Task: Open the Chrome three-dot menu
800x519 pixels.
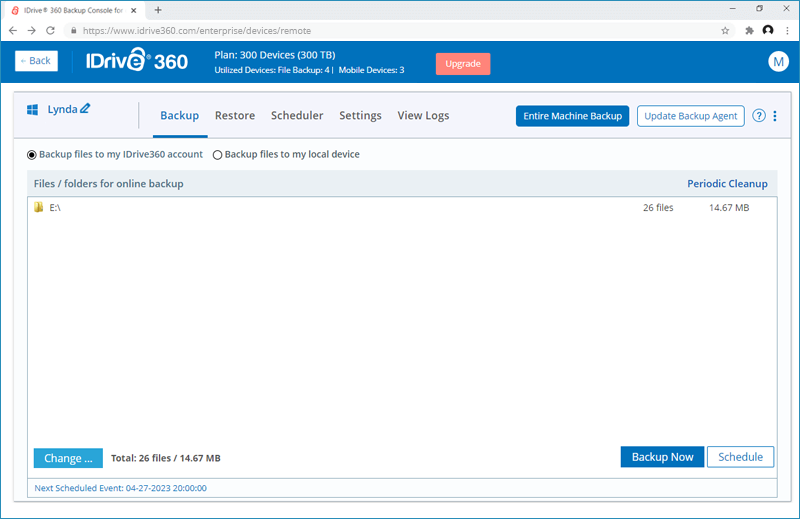Action: 787,31
